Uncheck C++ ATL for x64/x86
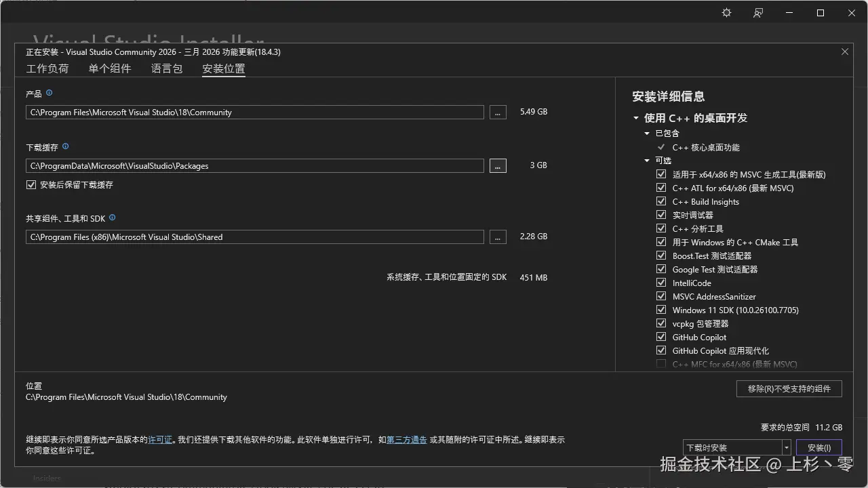The image size is (868, 488). pos(661,188)
